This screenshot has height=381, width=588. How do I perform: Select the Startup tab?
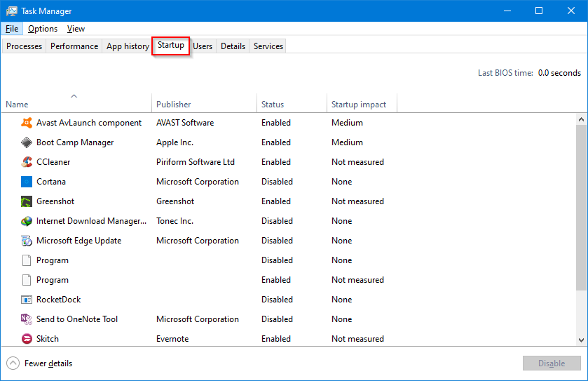170,45
